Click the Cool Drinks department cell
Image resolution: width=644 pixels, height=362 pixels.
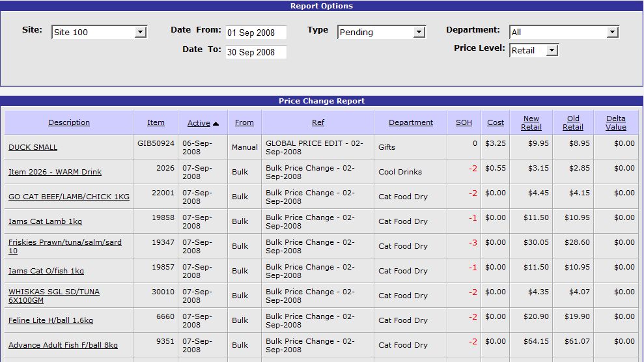(x=400, y=172)
